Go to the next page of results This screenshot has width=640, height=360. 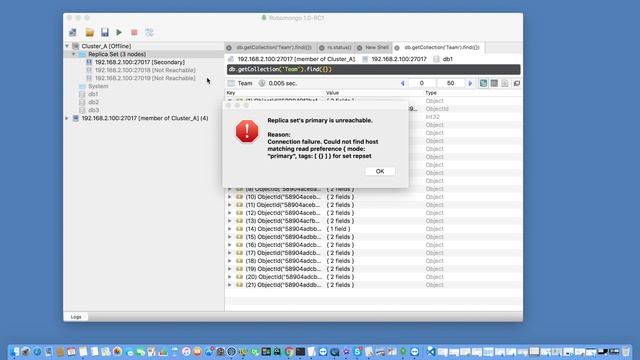470,83
